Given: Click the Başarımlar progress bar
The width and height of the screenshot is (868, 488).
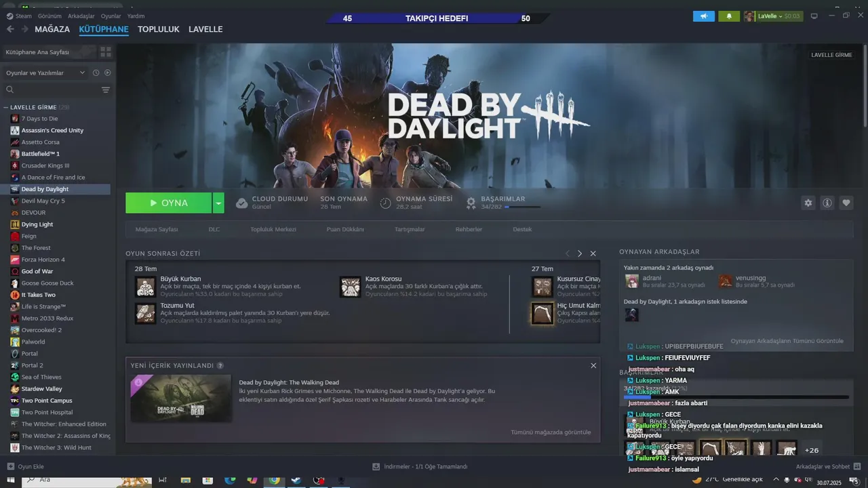Looking at the screenshot, I should pyautogui.click(x=522, y=207).
